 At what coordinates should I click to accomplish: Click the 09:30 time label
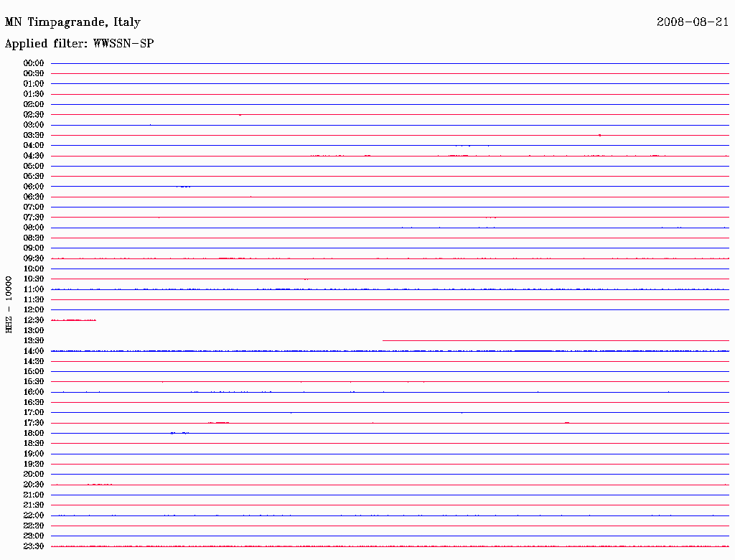pyautogui.click(x=34, y=258)
